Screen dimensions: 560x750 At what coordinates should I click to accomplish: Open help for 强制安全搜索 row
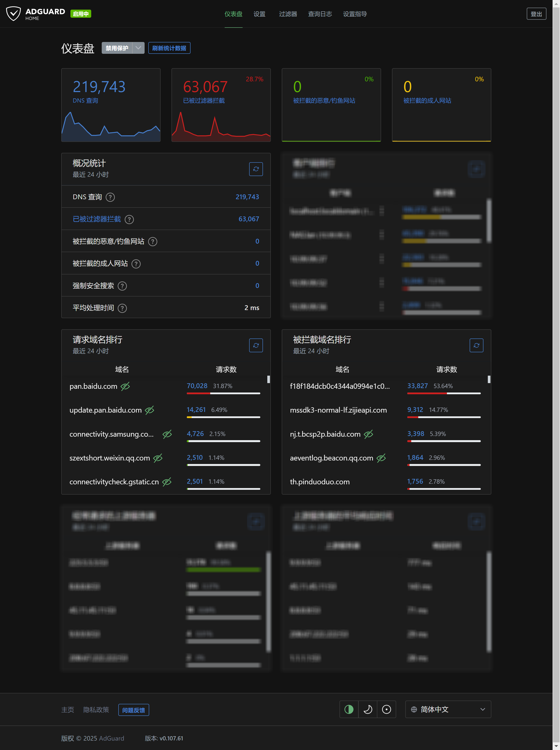click(x=122, y=286)
